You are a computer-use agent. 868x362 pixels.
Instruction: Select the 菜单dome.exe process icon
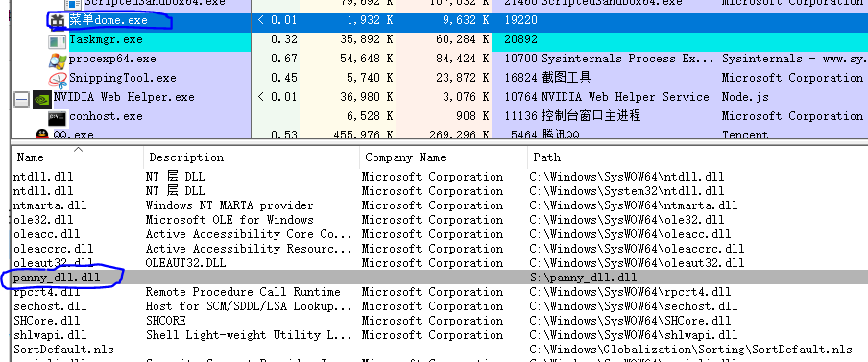[x=57, y=21]
